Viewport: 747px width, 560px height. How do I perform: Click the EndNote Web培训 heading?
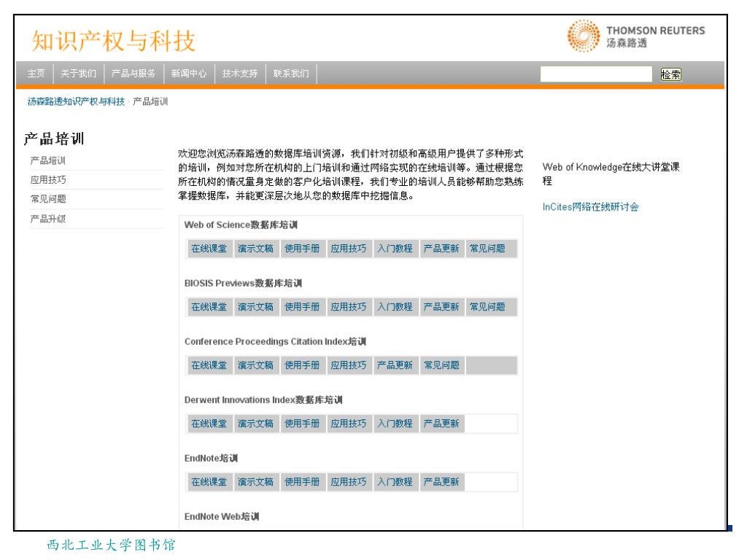(222, 517)
